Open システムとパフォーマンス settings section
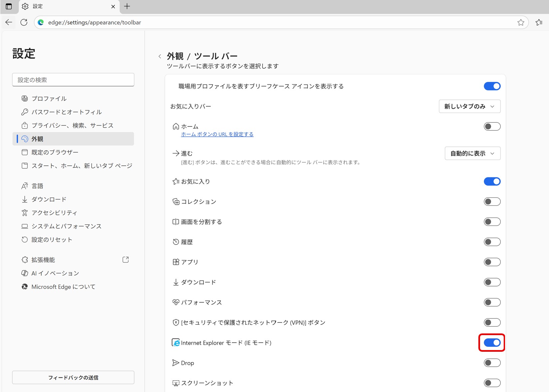 pos(66,226)
